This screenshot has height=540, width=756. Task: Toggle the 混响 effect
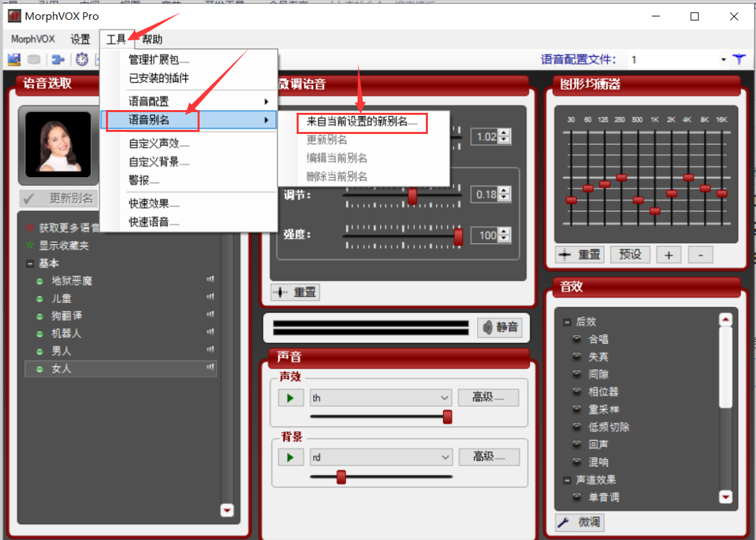tap(577, 462)
